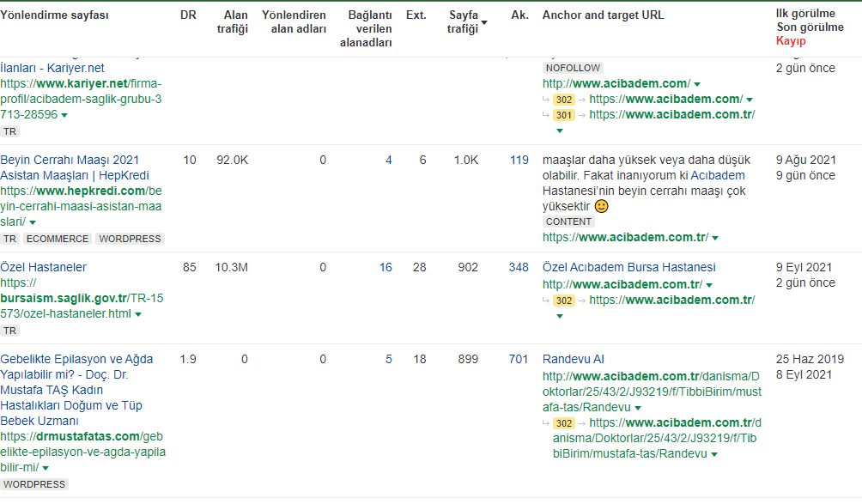Sort results by the DR column header

[x=188, y=15]
